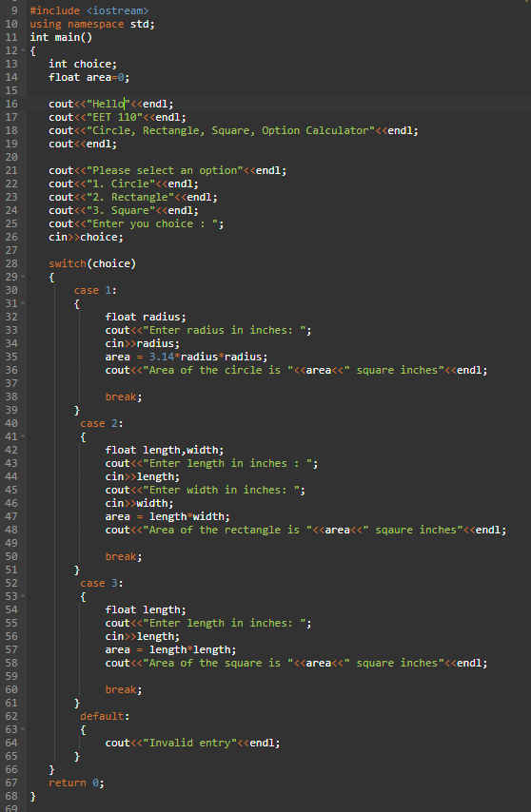Click the 'float area=0;' declaration
Image resolution: width=531 pixels, height=812 pixels.
pos(89,77)
